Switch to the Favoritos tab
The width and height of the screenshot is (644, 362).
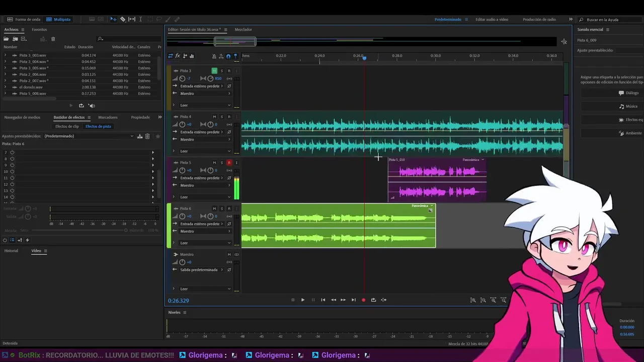(x=39, y=30)
